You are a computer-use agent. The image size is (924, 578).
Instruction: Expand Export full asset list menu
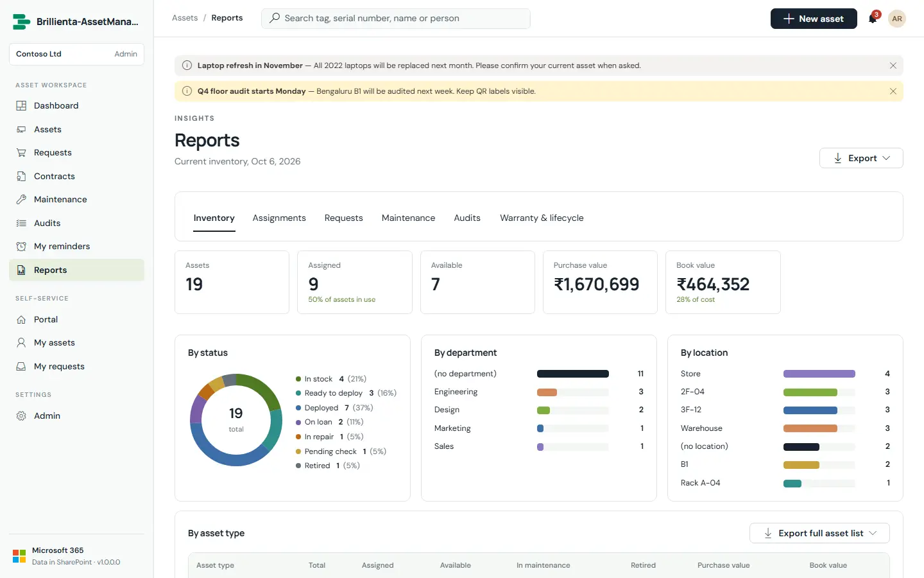[819, 533]
